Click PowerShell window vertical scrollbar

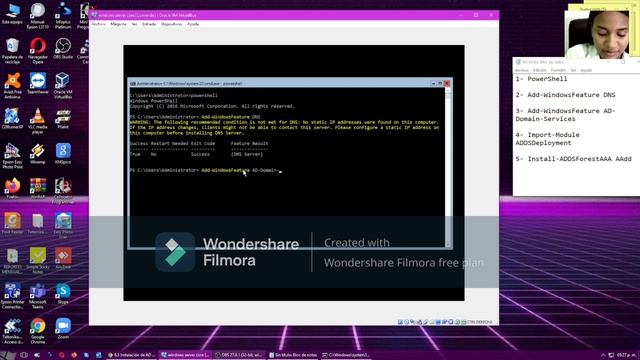(449, 167)
